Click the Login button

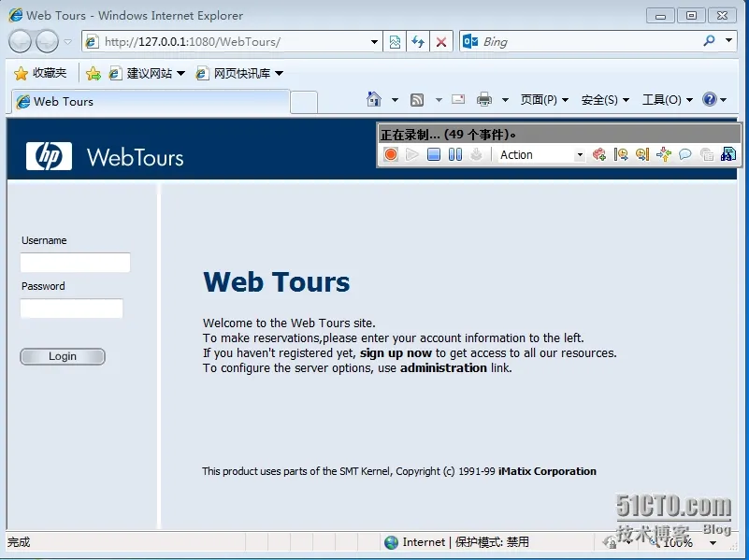63,356
